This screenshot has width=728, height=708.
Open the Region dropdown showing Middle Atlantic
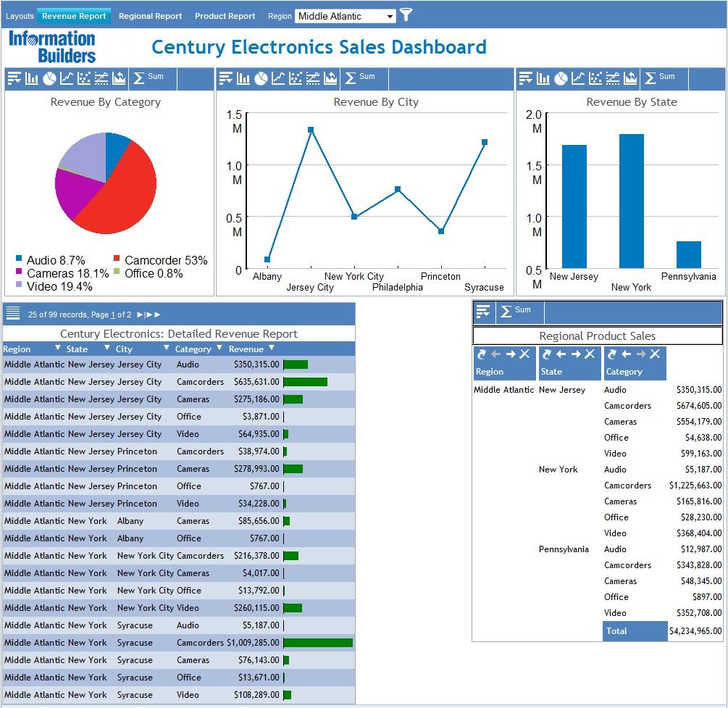pos(346,16)
